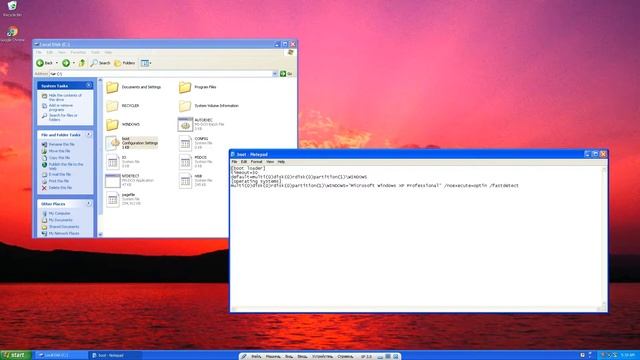Switch to boot - Notepad taskbar button

tap(116, 356)
